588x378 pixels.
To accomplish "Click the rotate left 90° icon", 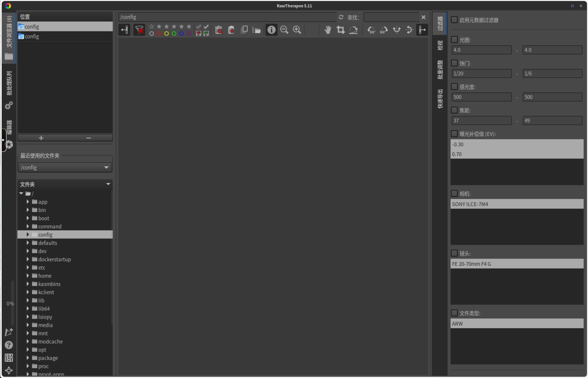I will coord(371,30).
